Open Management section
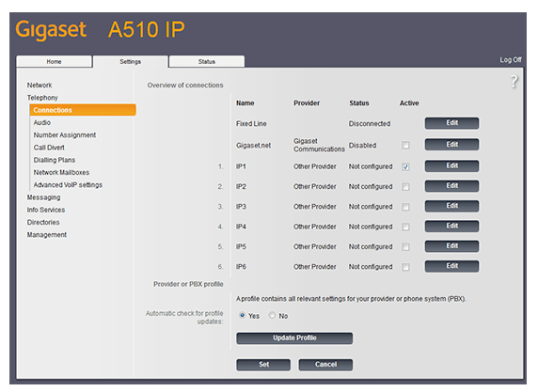The width and height of the screenshot is (554, 392). (47, 235)
